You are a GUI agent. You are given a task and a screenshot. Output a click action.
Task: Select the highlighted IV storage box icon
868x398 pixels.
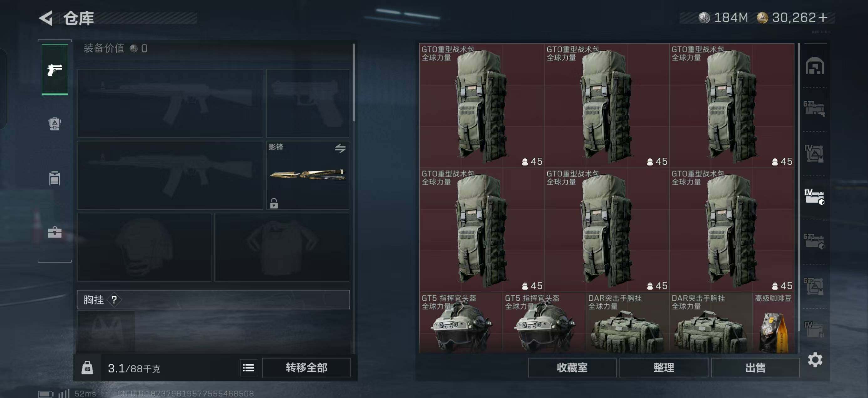point(814,196)
